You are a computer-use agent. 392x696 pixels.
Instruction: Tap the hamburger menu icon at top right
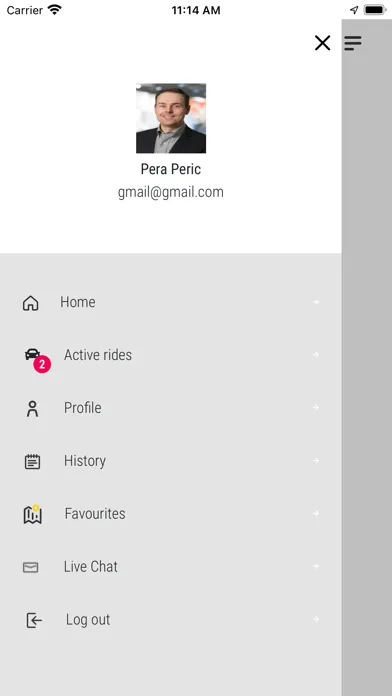click(353, 43)
